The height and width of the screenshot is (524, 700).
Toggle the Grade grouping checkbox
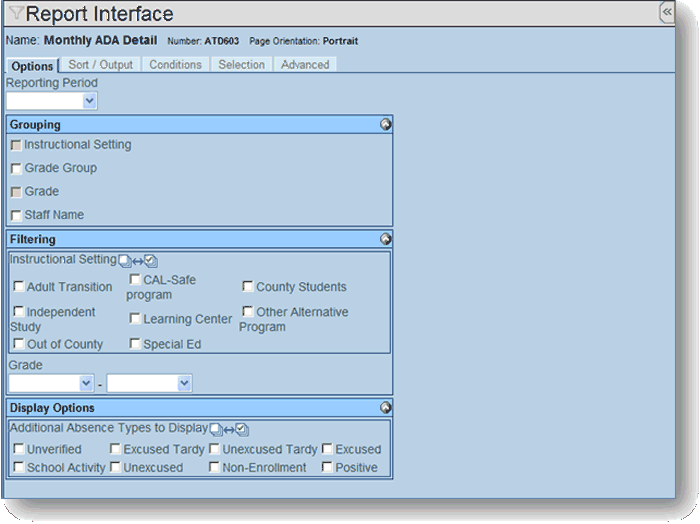point(16,192)
